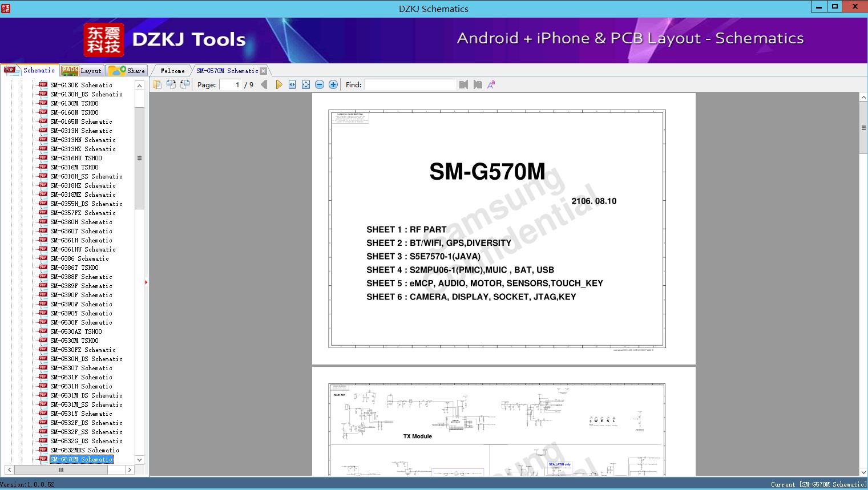Click the PDF viewer scroll down arrow
Viewport: 868px width, 490px height.
pos(863,472)
